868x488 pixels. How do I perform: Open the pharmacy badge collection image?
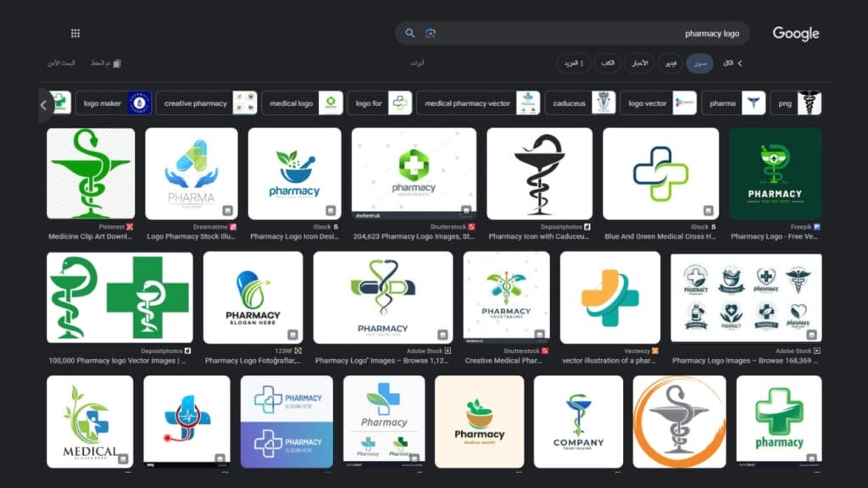point(746,297)
